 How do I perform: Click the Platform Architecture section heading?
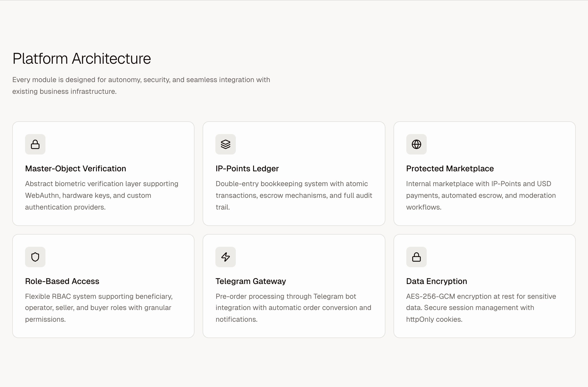pos(82,59)
